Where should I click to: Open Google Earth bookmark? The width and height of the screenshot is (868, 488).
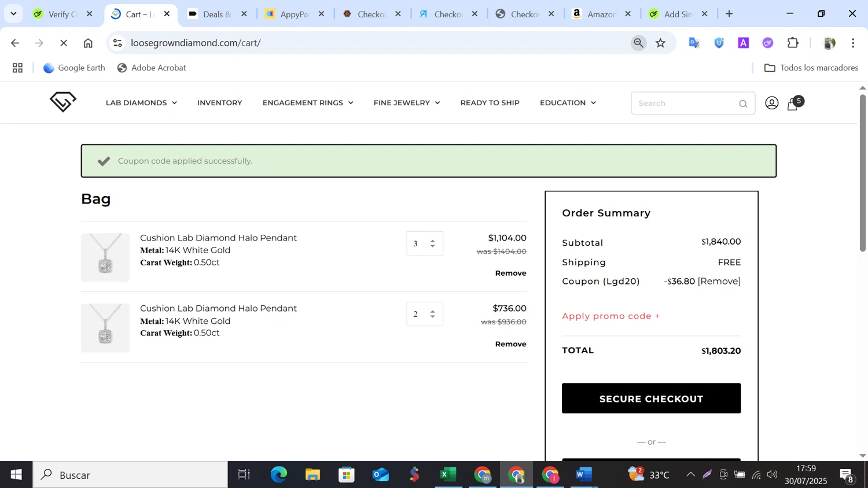(74, 68)
